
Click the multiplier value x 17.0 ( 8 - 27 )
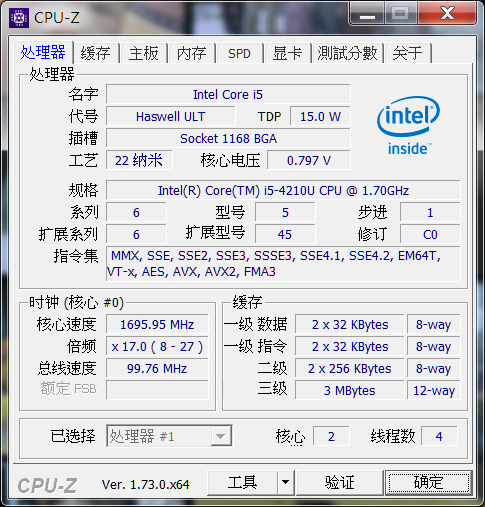(x=157, y=346)
